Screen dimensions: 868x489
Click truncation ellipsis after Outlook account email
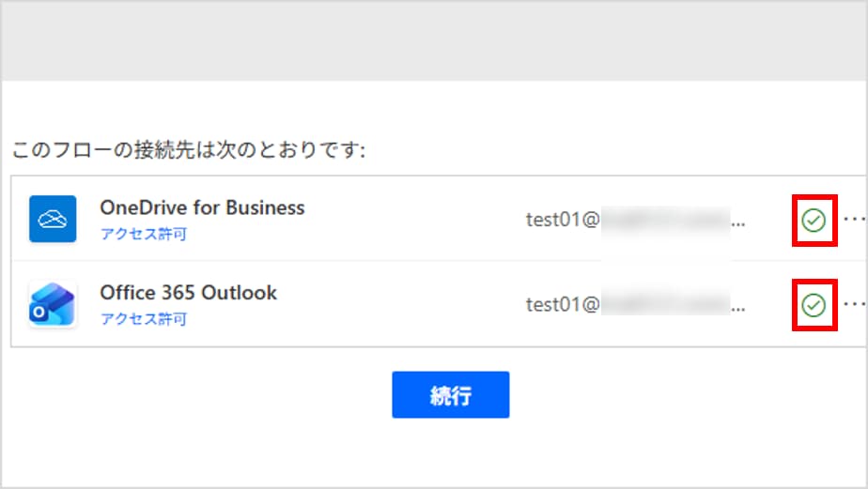tap(738, 309)
